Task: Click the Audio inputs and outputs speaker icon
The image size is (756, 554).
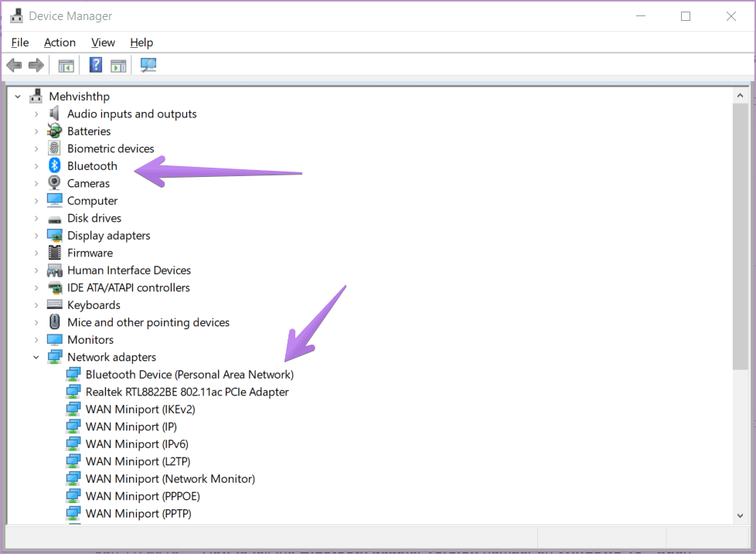Action: pyautogui.click(x=54, y=114)
